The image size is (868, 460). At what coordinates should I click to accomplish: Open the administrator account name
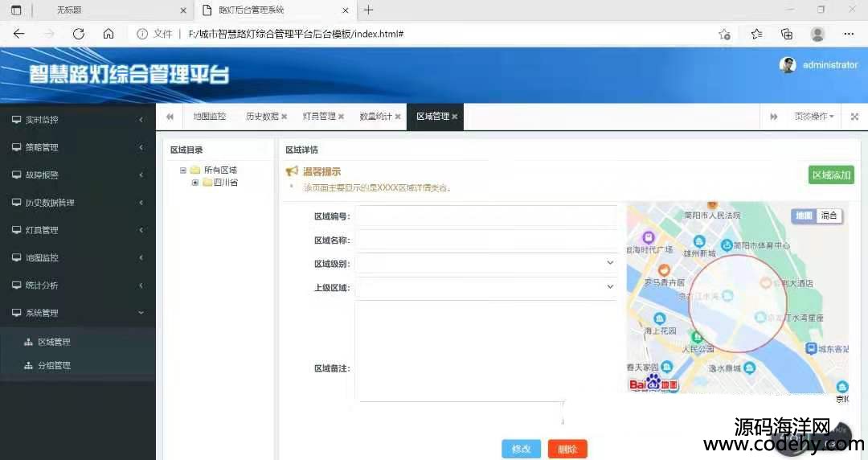pos(829,65)
